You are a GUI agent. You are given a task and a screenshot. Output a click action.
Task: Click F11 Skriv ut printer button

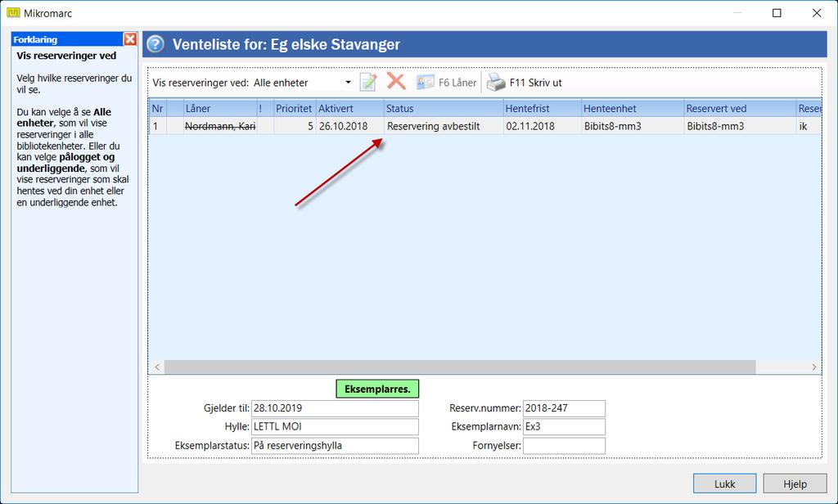tap(525, 83)
